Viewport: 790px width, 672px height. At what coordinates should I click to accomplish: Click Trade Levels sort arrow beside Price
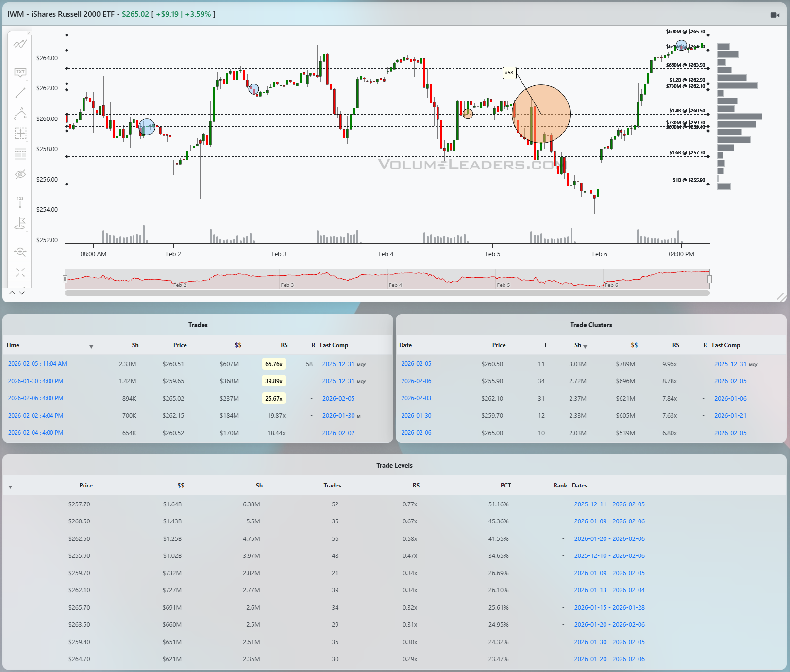point(10,487)
